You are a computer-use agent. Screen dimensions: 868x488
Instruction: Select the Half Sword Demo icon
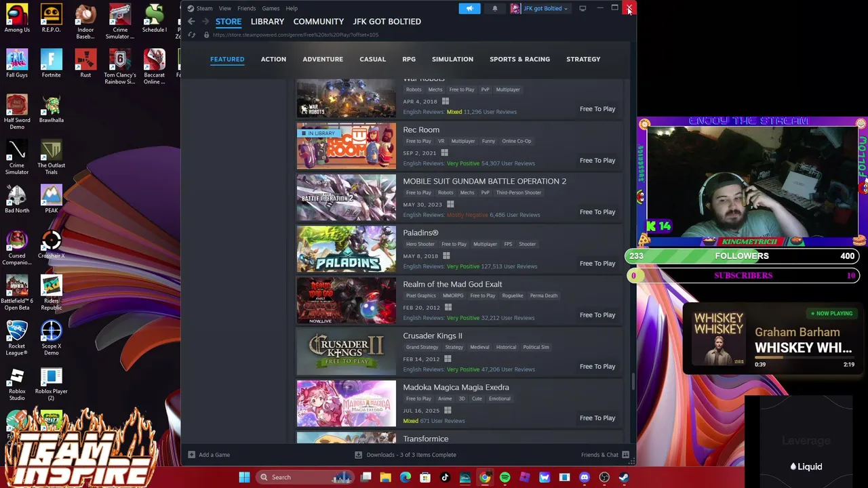(x=17, y=112)
